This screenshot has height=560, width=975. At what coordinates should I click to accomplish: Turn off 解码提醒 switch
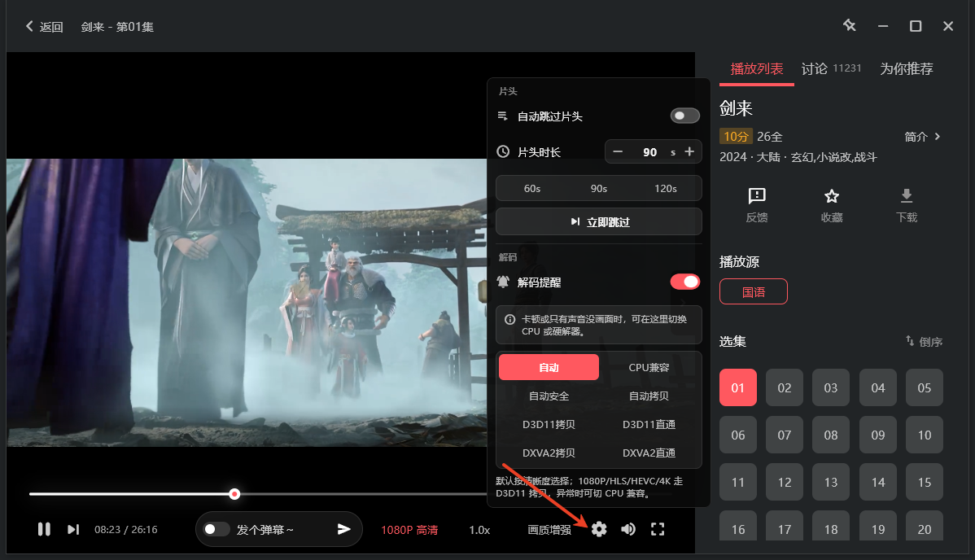684,282
